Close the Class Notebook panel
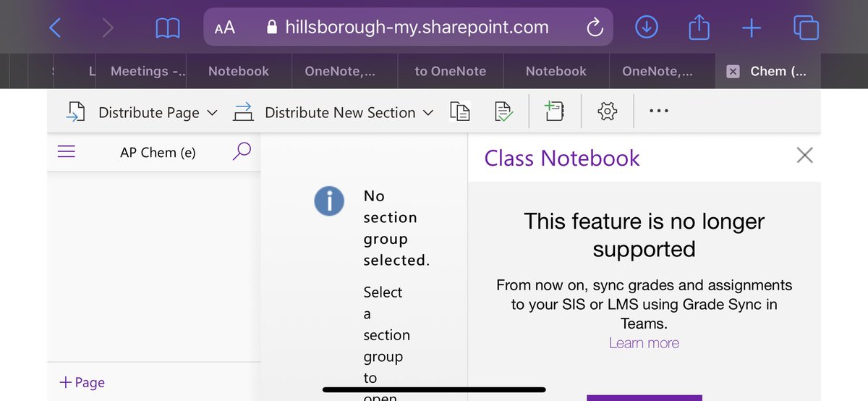868x401 pixels. click(804, 155)
